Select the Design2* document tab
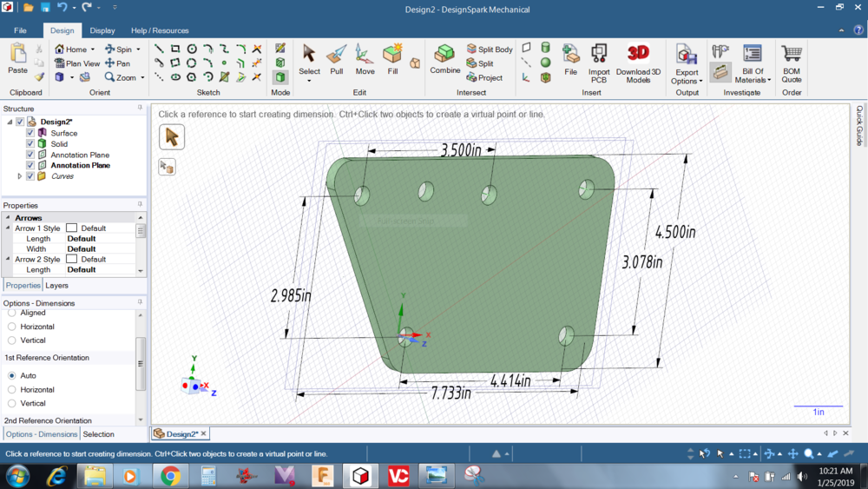This screenshot has width=868, height=489. pos(181,433)
